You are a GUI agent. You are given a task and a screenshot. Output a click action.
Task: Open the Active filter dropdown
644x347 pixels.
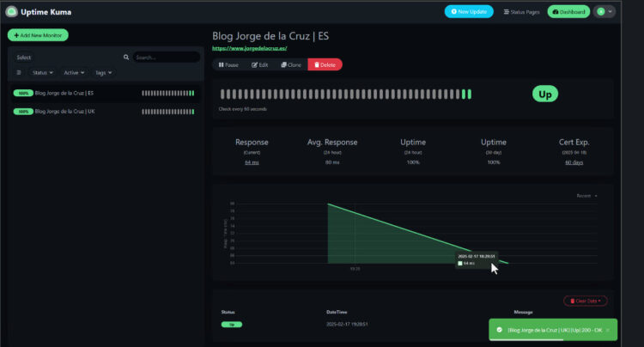[x=74, y=73]
